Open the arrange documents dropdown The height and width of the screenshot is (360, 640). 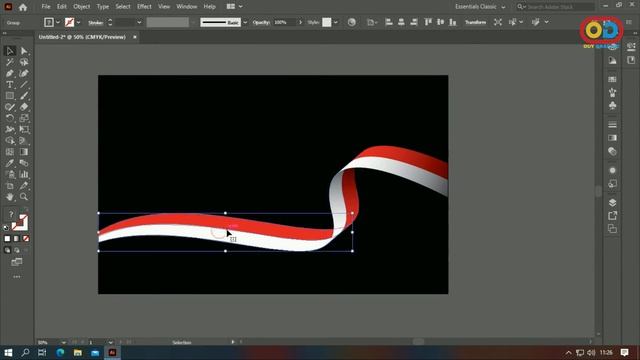pos(235,7)
